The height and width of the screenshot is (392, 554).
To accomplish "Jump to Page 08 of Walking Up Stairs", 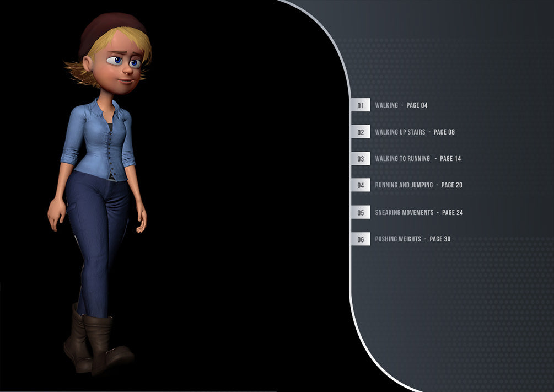I will tap(444, 132).
